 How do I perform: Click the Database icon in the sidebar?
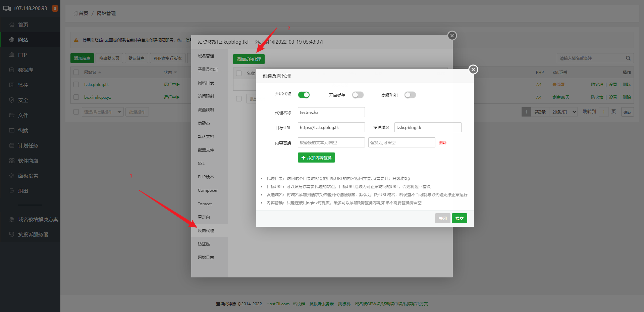(12, 70)
